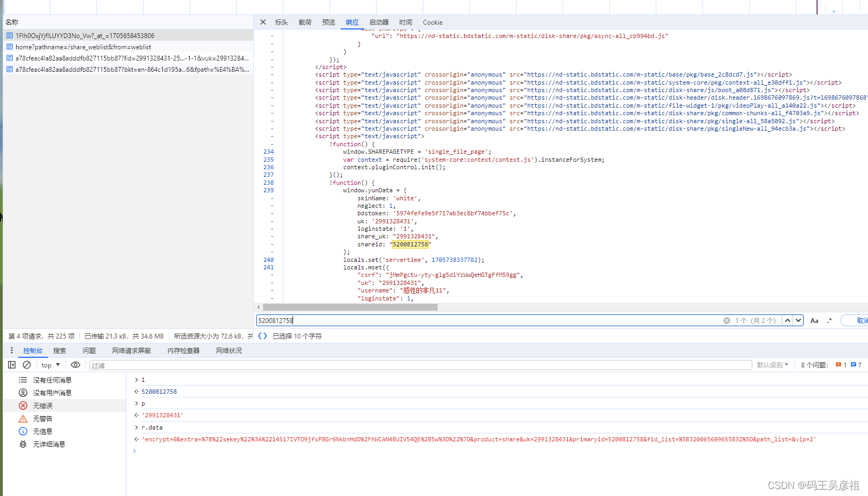This screenshot has height=496, width=868.
Task: Select 没有任何消息 sidebar filter
Action: (64, 380)
